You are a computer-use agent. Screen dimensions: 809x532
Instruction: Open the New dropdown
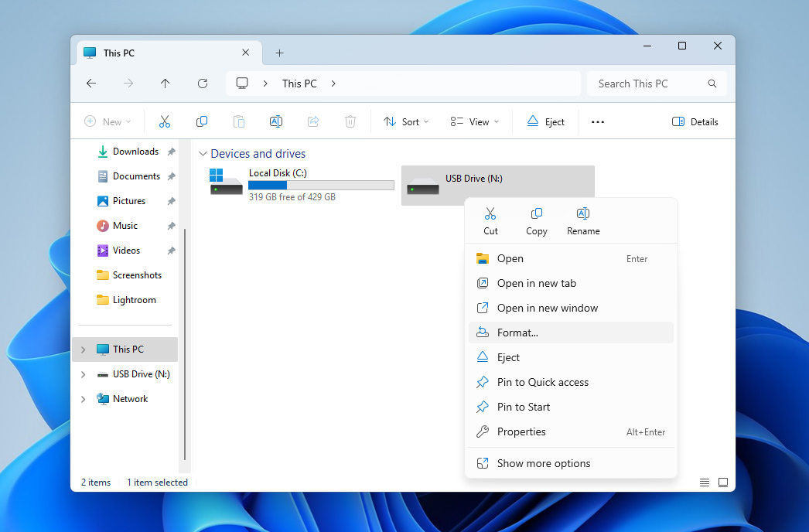[x=108, y=121]
